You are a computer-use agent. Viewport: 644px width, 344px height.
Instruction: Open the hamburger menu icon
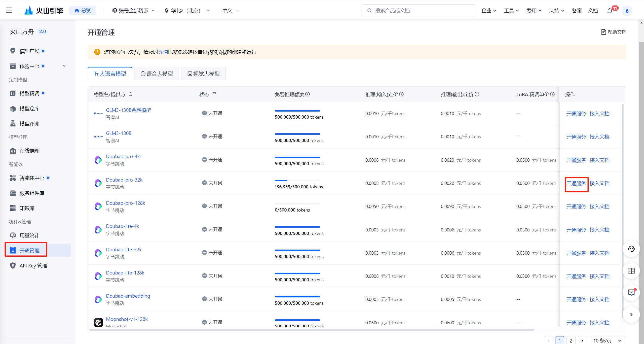tap(9, 10)
